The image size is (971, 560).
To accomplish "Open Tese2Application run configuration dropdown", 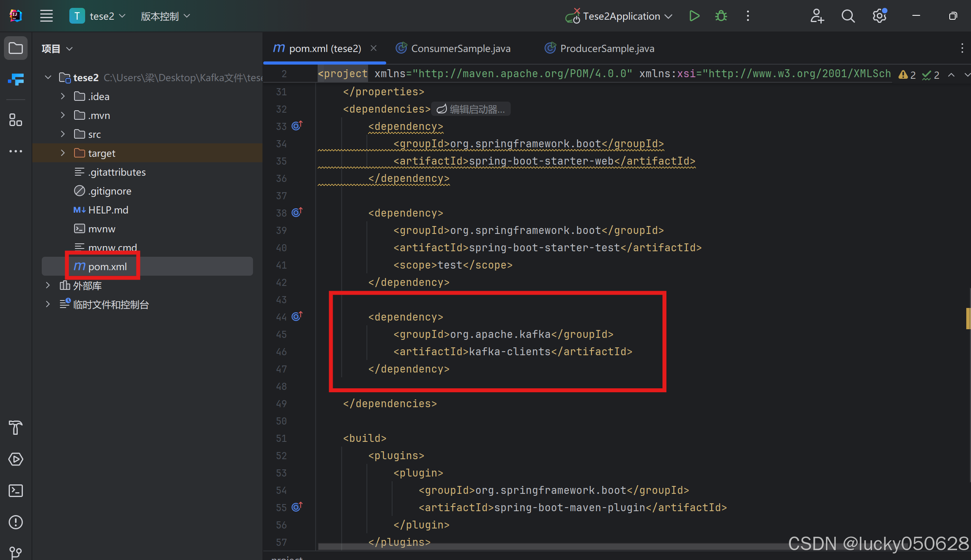I will [x=621, y=16].
